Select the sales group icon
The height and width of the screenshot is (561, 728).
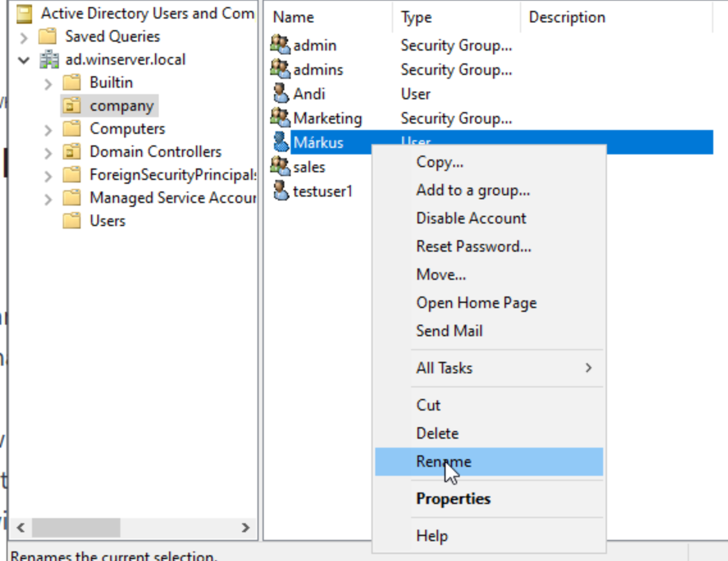click(280, 167)
